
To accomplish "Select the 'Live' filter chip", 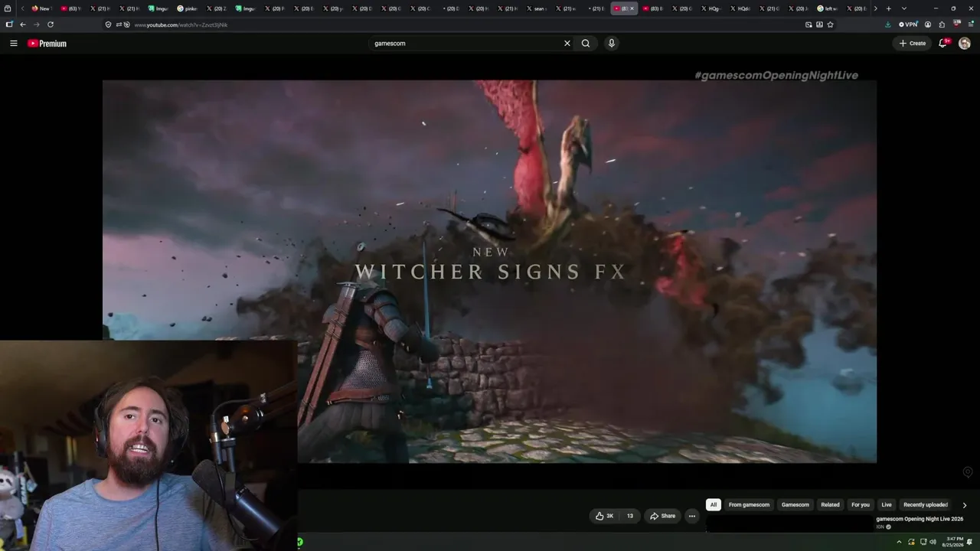I will pyautogui.click(x=887, y=505).
